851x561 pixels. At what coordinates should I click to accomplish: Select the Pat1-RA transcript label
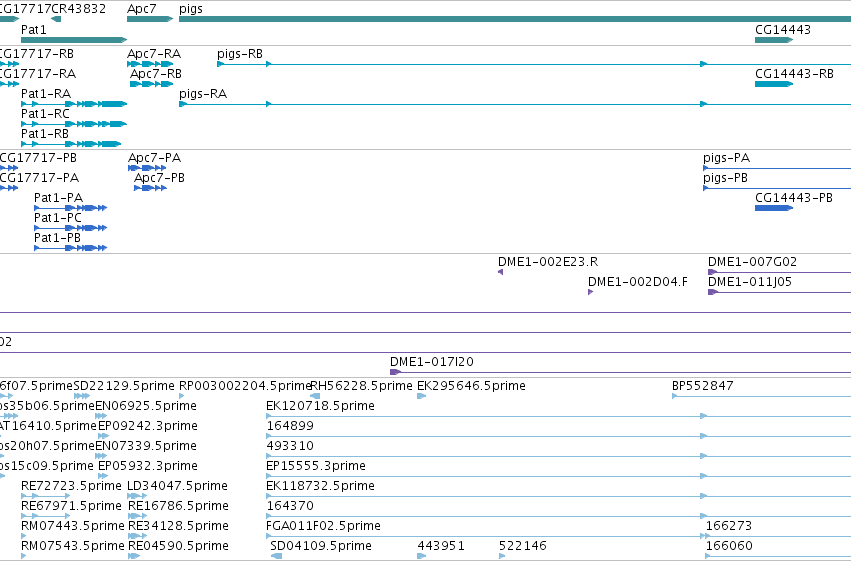point(46,94)
